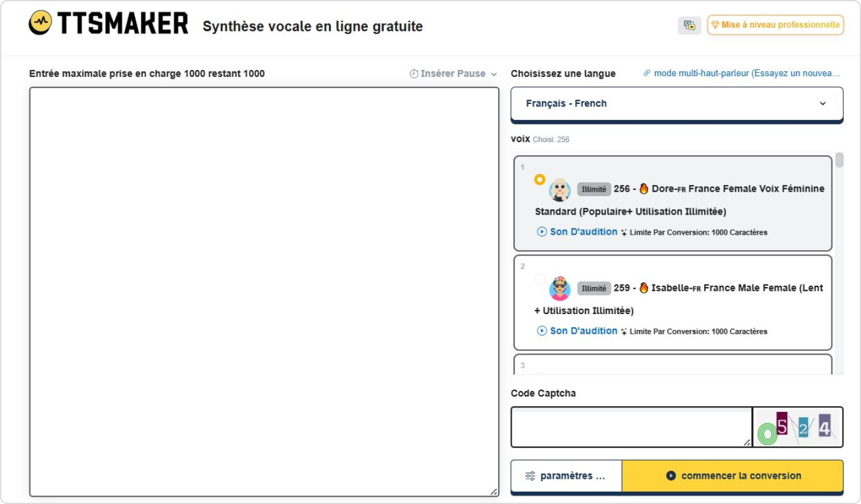This screenshot has width=861, height=504.
Task: Click the chevron arrow of language selector
Action: click(823, 103)
